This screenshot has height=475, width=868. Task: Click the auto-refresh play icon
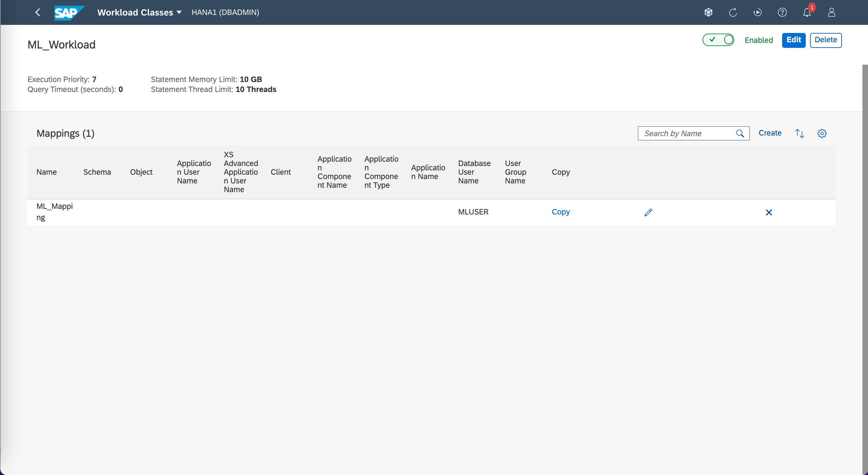[x=758, y=12]
